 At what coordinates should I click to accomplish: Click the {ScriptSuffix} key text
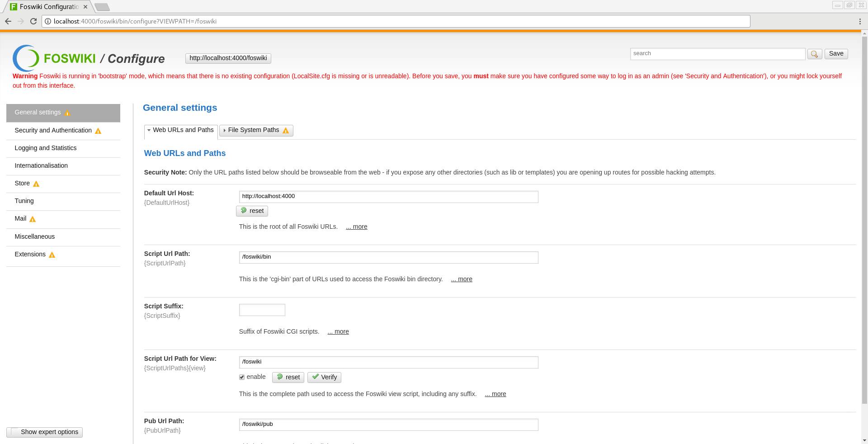(x=162, y=316)
